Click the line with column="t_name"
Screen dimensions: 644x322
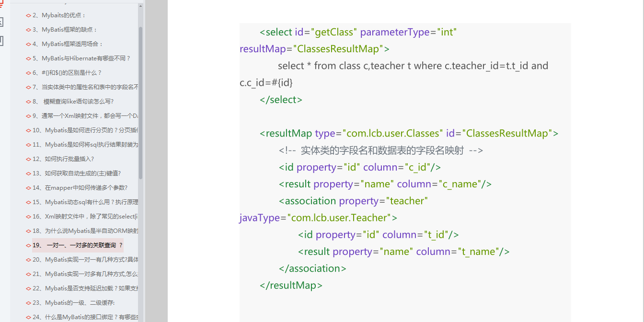[404, 252]
